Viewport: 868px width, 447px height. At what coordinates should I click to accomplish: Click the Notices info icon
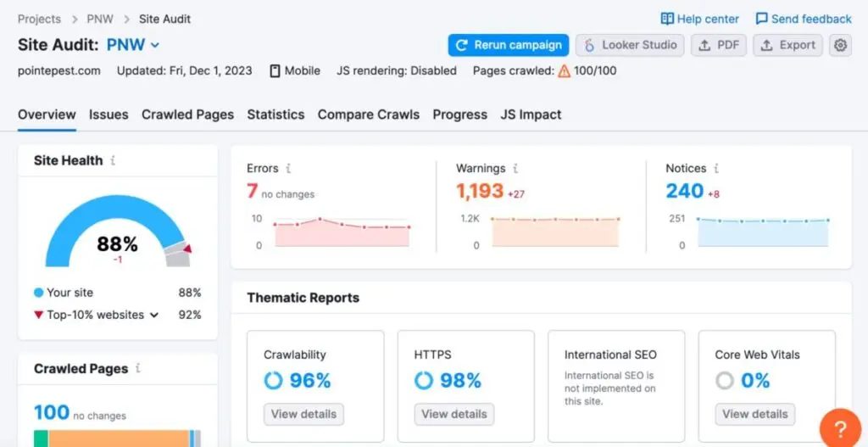tap(716, 169)
